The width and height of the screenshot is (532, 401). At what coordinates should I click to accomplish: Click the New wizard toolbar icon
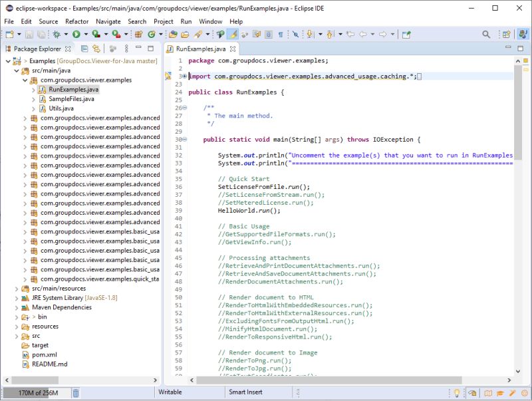[9, 35]
